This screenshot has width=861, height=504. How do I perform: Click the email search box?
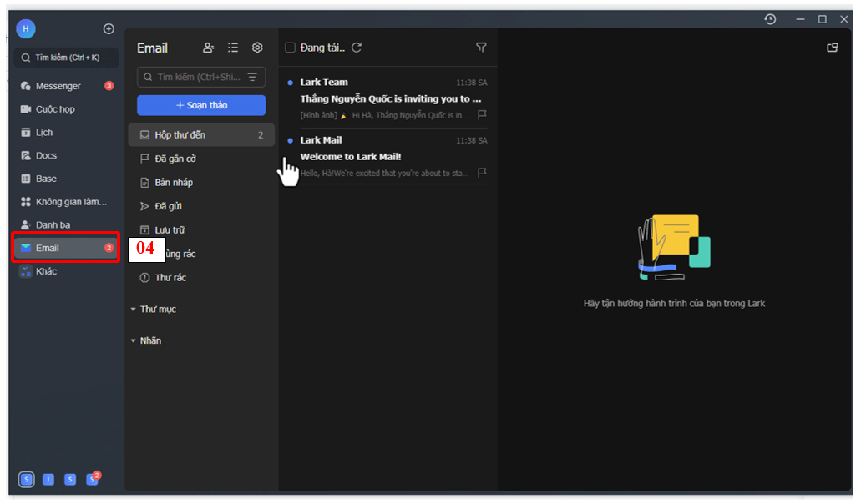(201, 78)
